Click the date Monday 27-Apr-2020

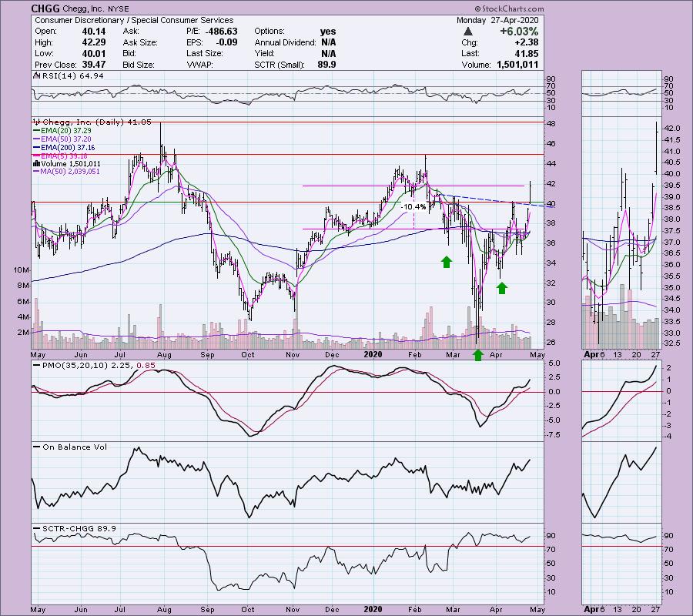tap(497, 20)
